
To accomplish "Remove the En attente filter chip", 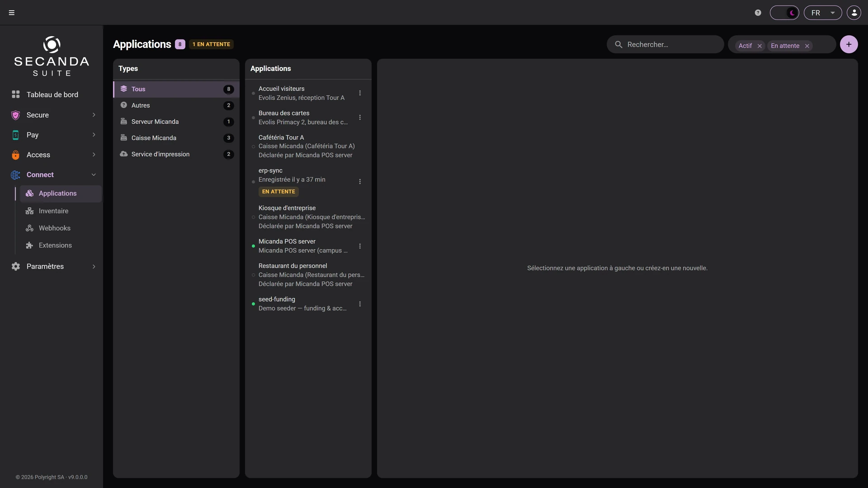I will (807, 46).
